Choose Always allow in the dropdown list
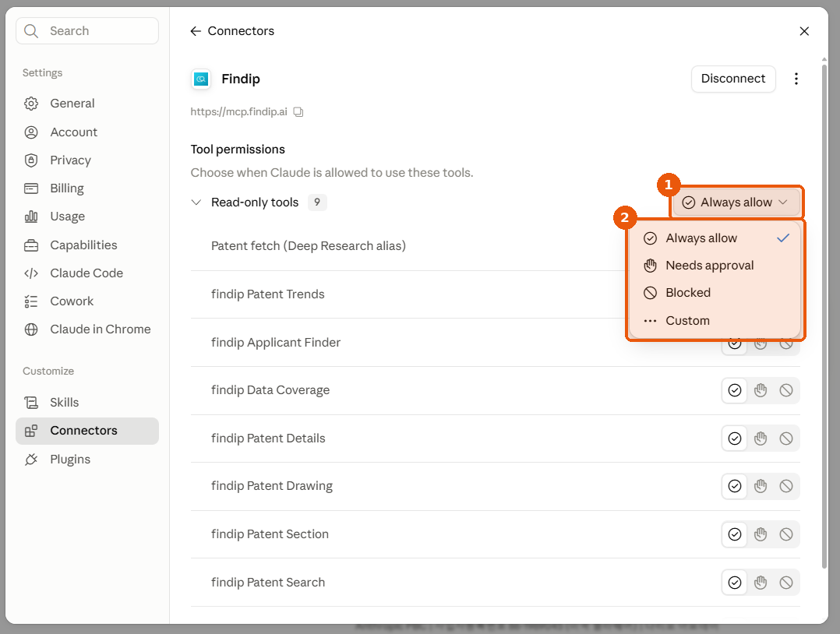 (x=715, y=238)
